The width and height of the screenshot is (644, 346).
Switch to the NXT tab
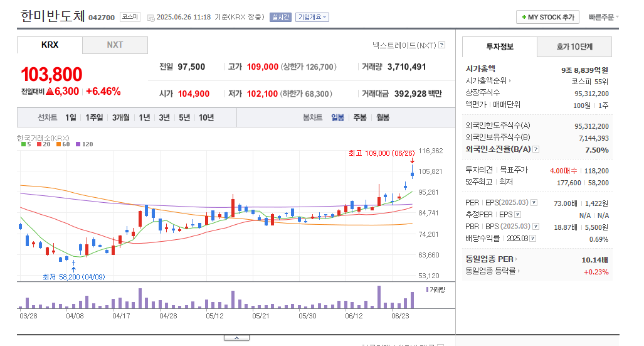pos(115,45)
